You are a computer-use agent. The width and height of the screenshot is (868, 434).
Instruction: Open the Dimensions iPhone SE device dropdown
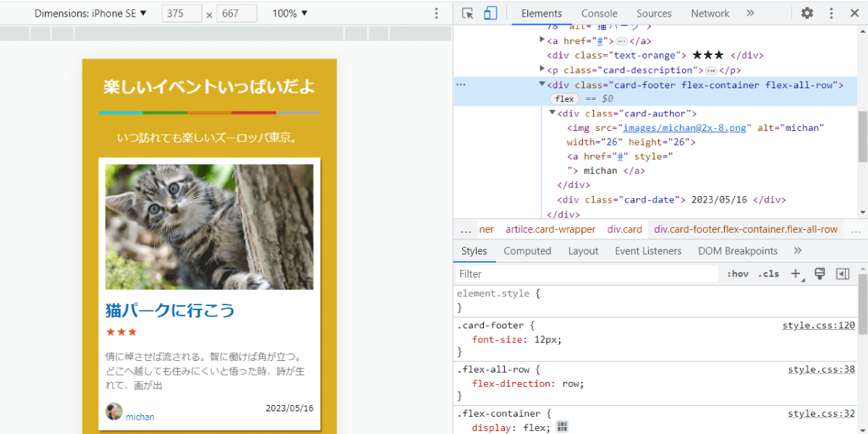tap(90, 13)
